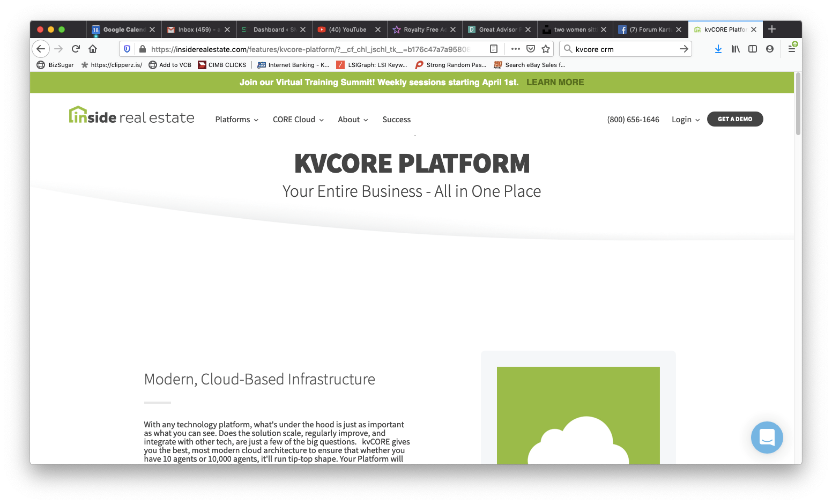This screenshot has height=504, width=832.
Task: Click the green cloud illustration
Action: (x=578, y=416)
